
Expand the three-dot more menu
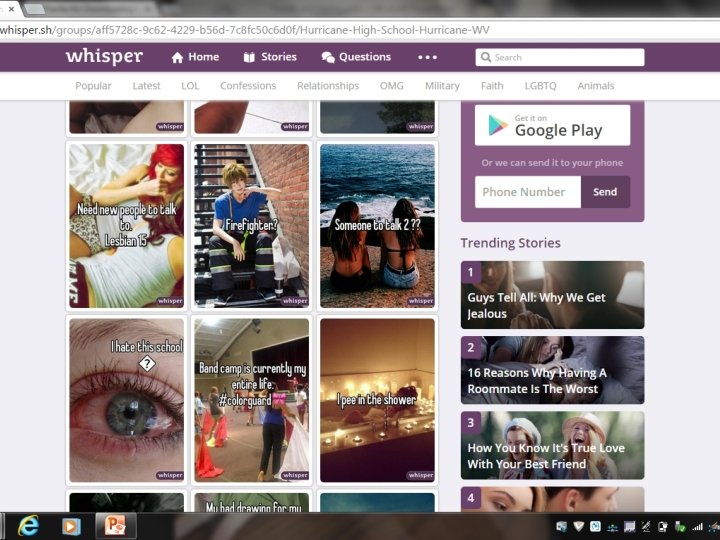click(x=427, y=57)
